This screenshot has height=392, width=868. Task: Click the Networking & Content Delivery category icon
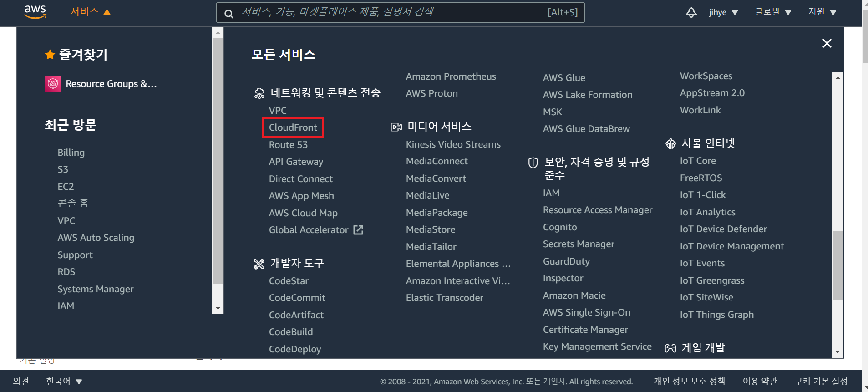click(259, 94)
